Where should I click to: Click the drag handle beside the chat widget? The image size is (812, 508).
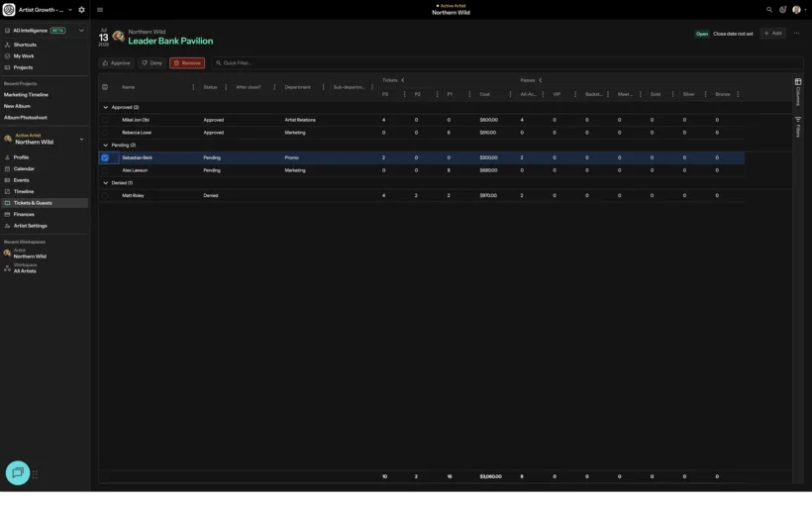(35, 473)
